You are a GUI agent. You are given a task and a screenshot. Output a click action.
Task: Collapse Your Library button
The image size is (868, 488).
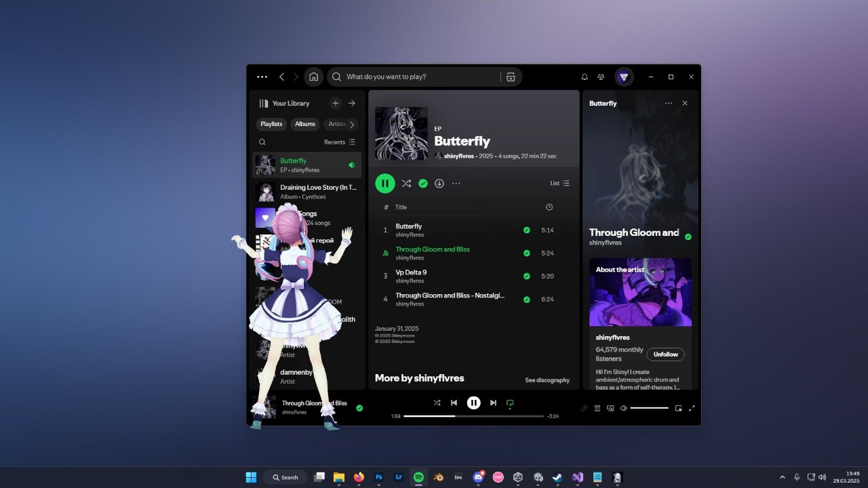(284, 104)
